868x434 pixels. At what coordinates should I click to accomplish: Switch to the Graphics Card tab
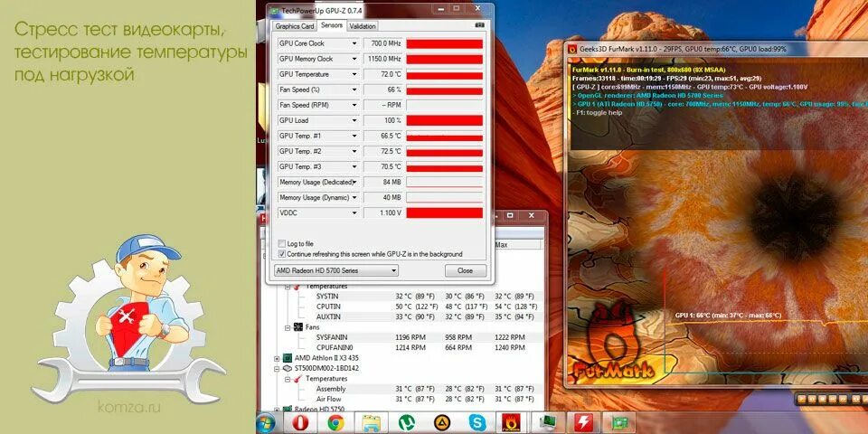[x=295, y=26]
